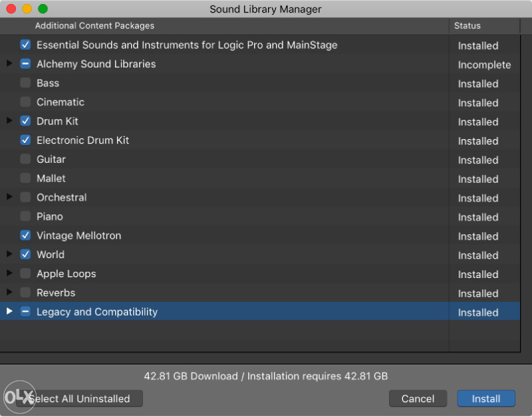Expand the Reverbs disclosure triangle
Image resolution: width=532 pixels, height=417 pixels.
click(9, 292)
